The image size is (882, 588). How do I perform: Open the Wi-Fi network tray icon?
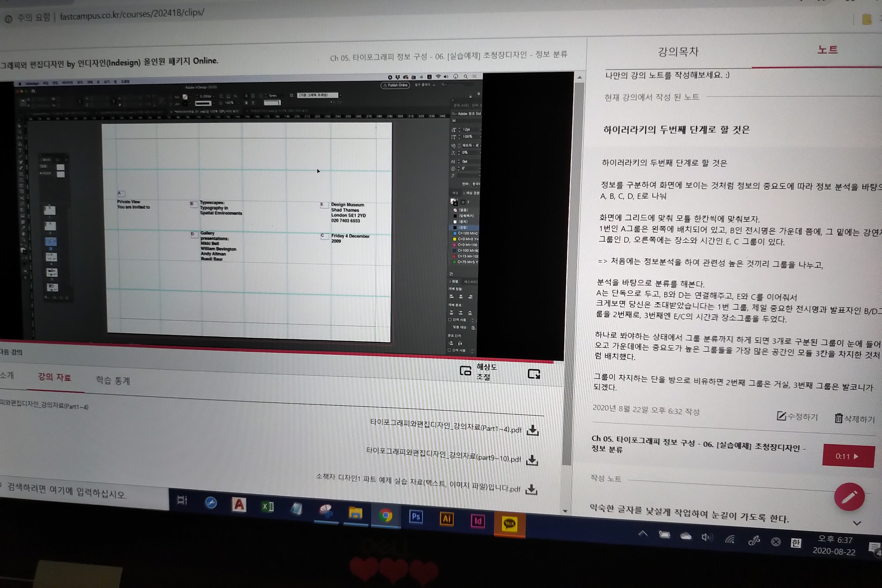[730, 539]
